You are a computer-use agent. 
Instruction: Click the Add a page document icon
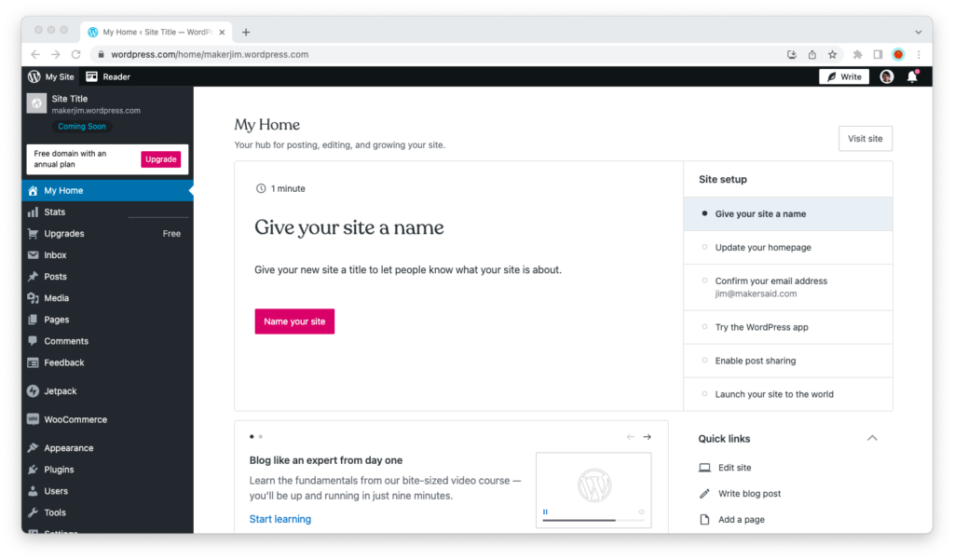click(x=704, y=519)
